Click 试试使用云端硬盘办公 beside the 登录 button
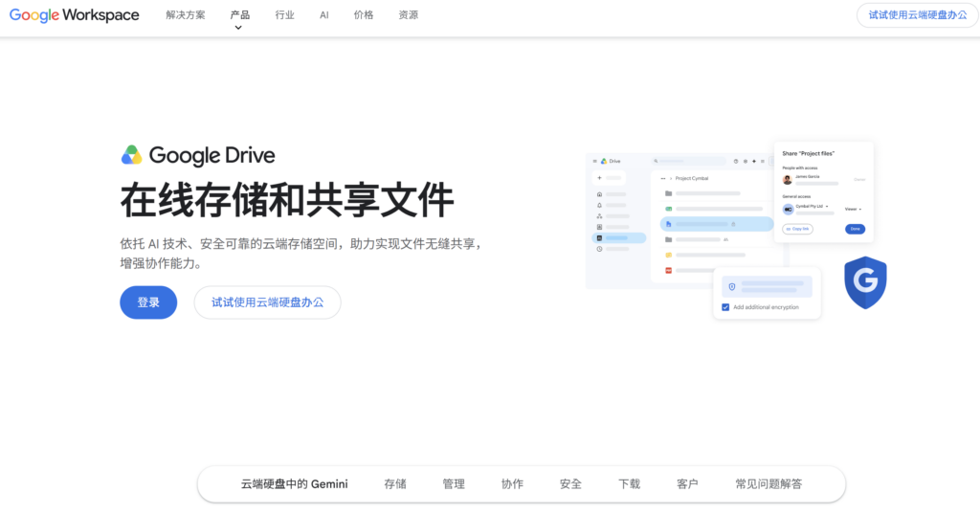 (x=268, y=302)
